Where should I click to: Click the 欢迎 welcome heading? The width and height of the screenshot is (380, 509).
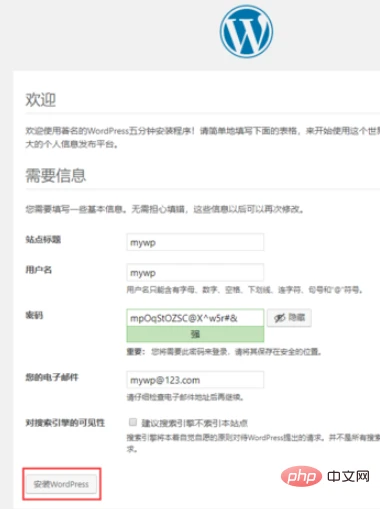coord(41,99)
